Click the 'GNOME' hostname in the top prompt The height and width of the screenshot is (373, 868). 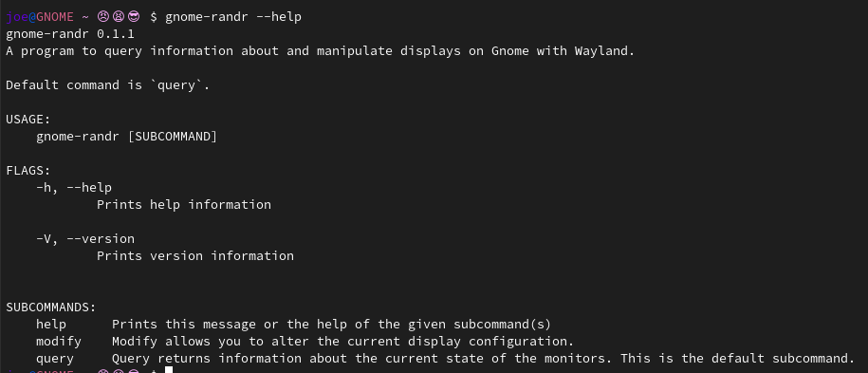pos(55,17)
